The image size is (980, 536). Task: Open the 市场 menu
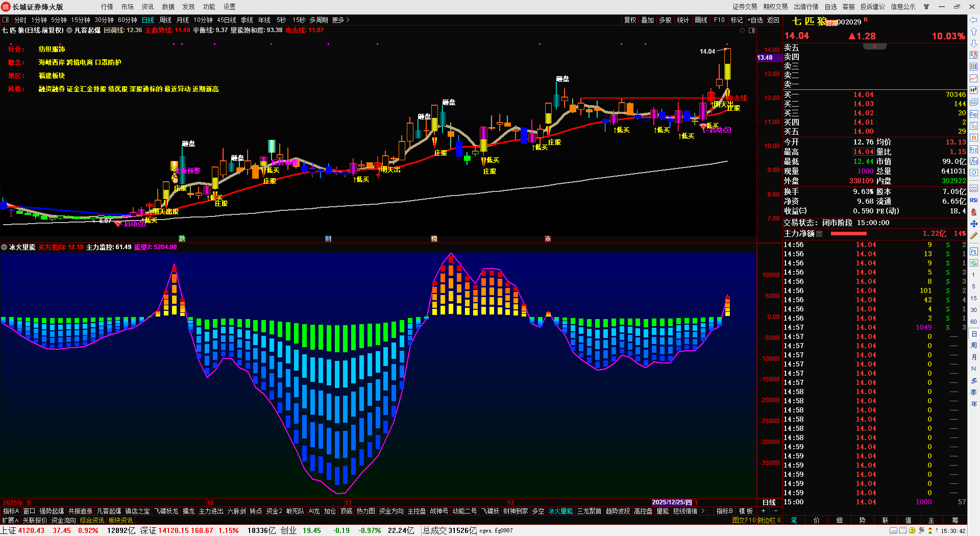(127, 7)
